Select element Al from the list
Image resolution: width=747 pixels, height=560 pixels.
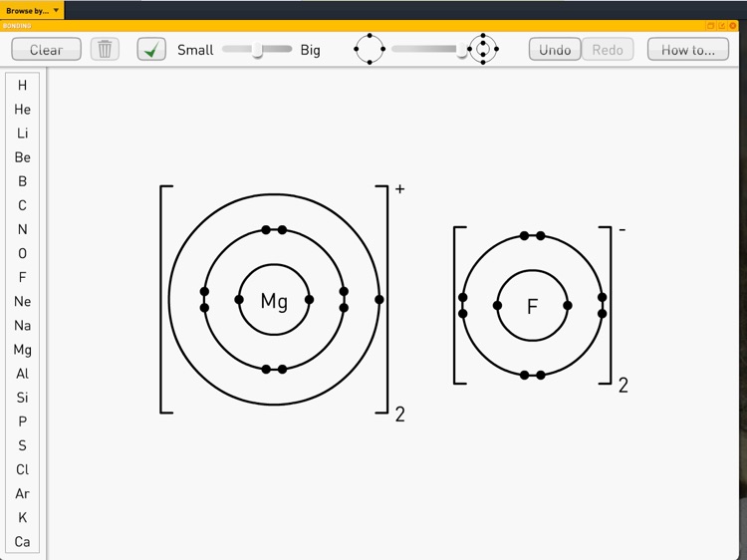22,374
